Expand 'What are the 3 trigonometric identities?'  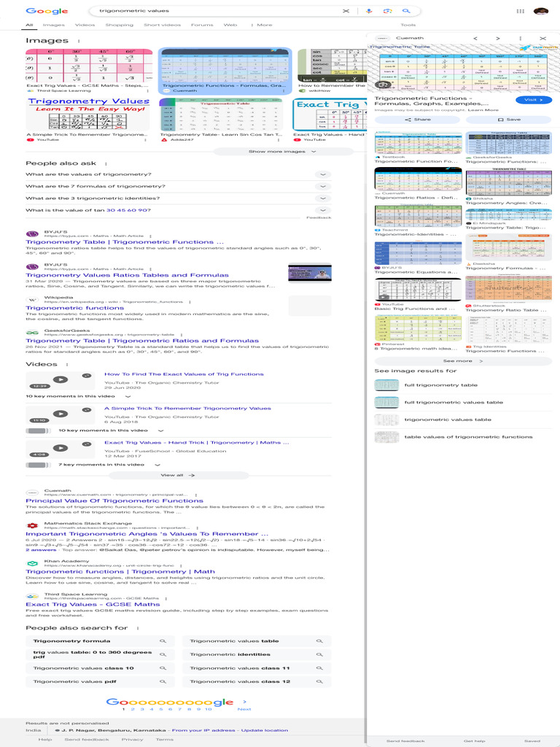coord(178,198)
